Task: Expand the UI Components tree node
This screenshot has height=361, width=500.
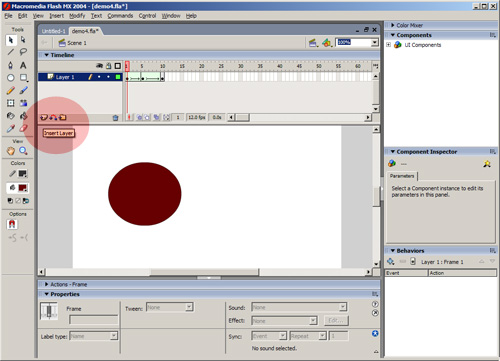Action: click(388, 45)
